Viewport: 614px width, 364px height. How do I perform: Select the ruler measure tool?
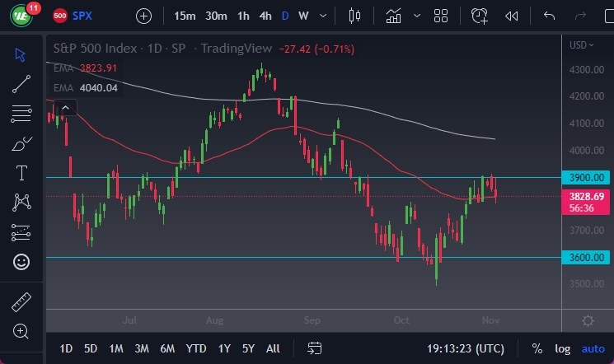coord(21,302)
